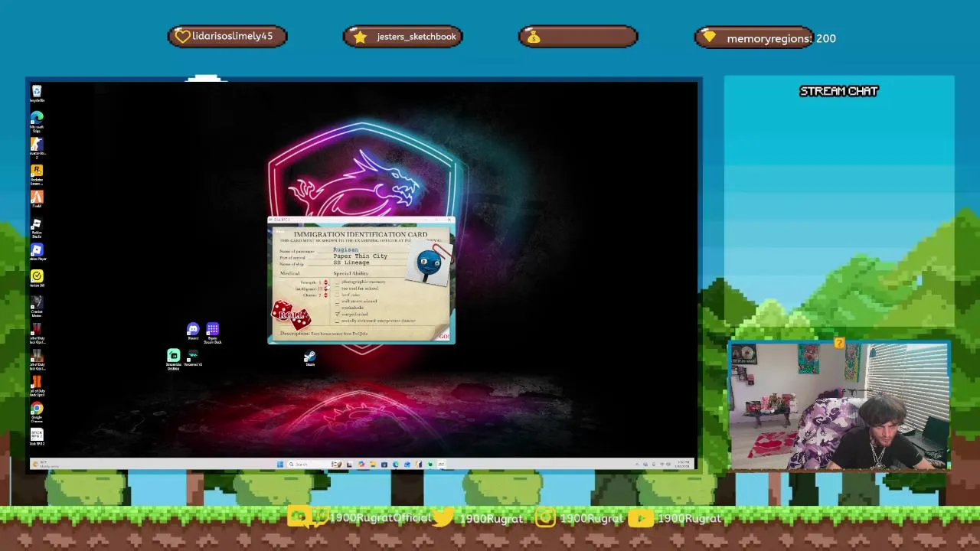The height and width of the screenshot is (551, 980).
Task: Click the Windows Start button
Action: (280, 465)
